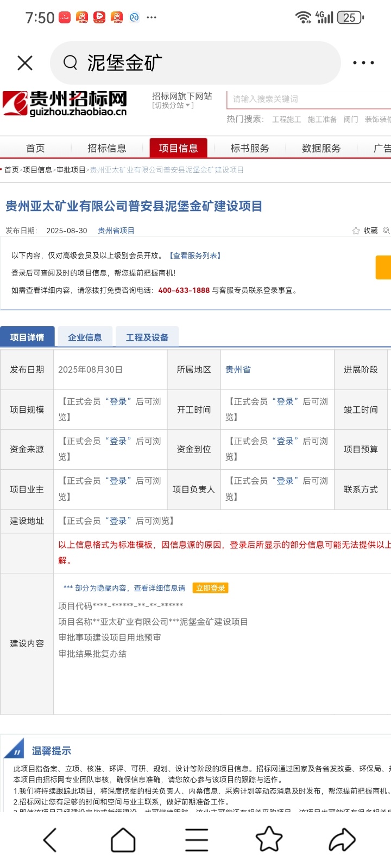The image size is (391, 868).
Task: Tap the magnifier icon right of 收藏
Action: 386,231
